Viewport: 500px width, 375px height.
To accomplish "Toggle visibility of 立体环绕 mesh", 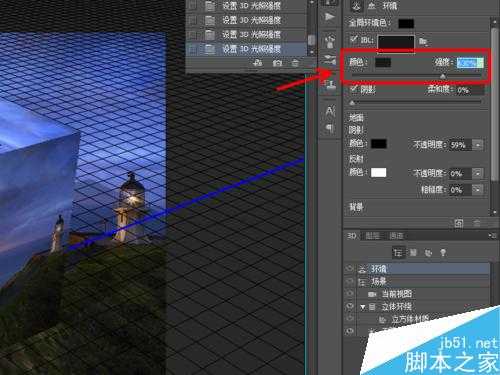I will pyautogui.click(x=350, y=306).
